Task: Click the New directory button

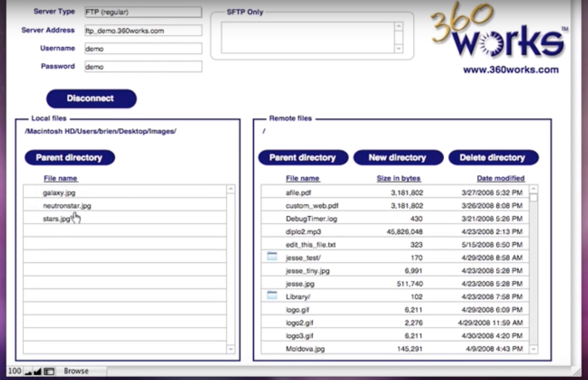Action: 398,157
